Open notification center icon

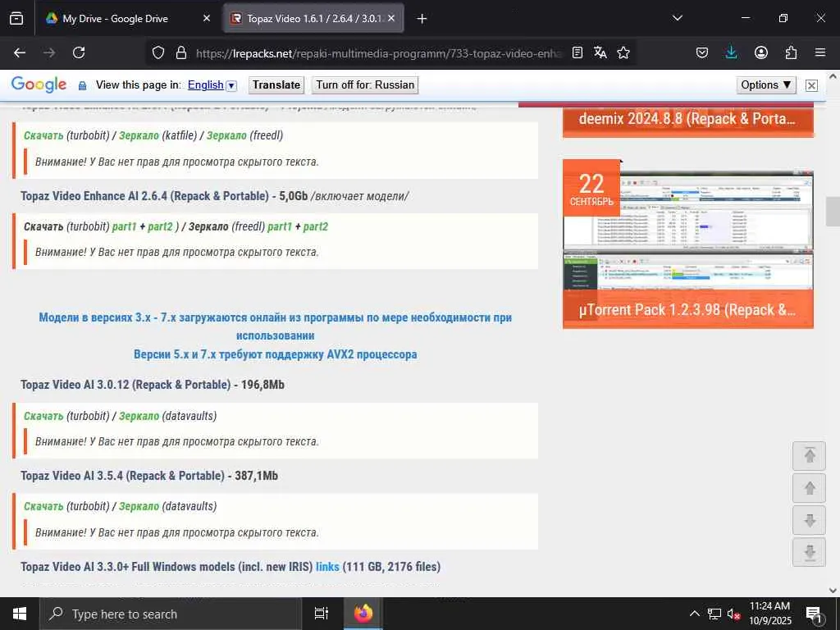point(814,614)
